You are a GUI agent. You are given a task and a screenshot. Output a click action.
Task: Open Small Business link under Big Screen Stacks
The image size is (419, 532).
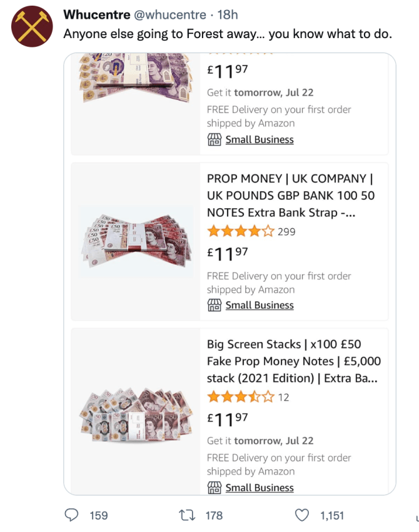coord(260,488)
